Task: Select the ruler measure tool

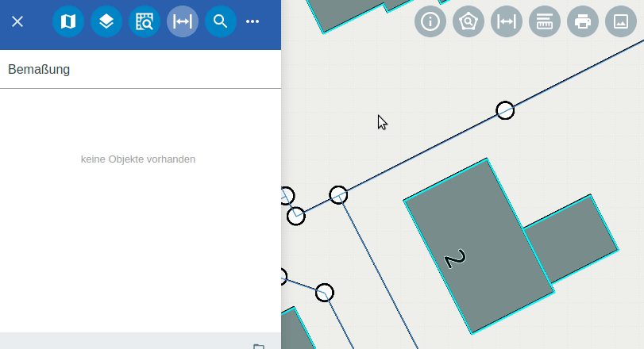Action: [545, 21]
